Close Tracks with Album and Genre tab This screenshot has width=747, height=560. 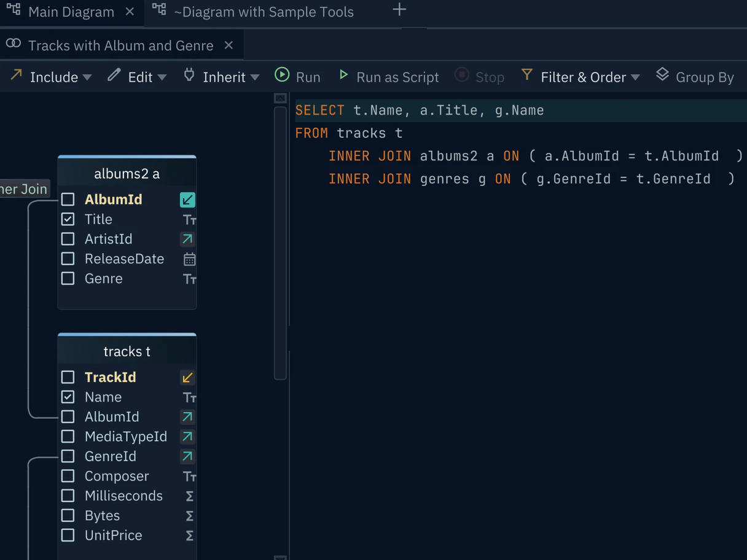tap(229, 45)
